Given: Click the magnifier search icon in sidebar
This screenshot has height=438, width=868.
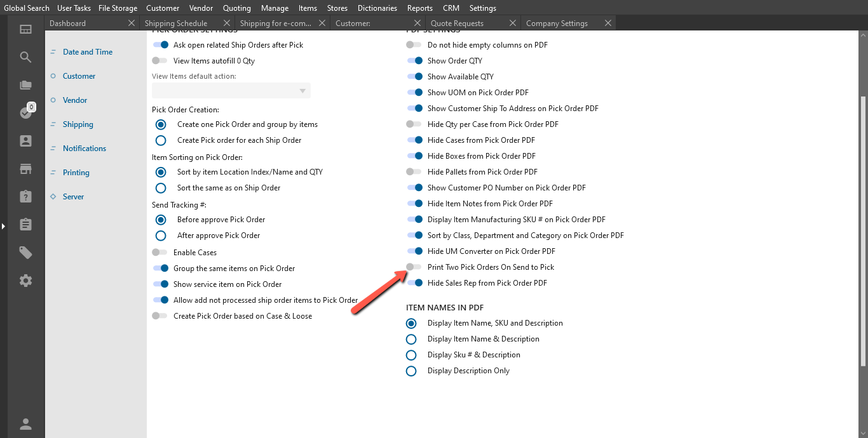Looking at the screenshot, I should tap(25, 57).
